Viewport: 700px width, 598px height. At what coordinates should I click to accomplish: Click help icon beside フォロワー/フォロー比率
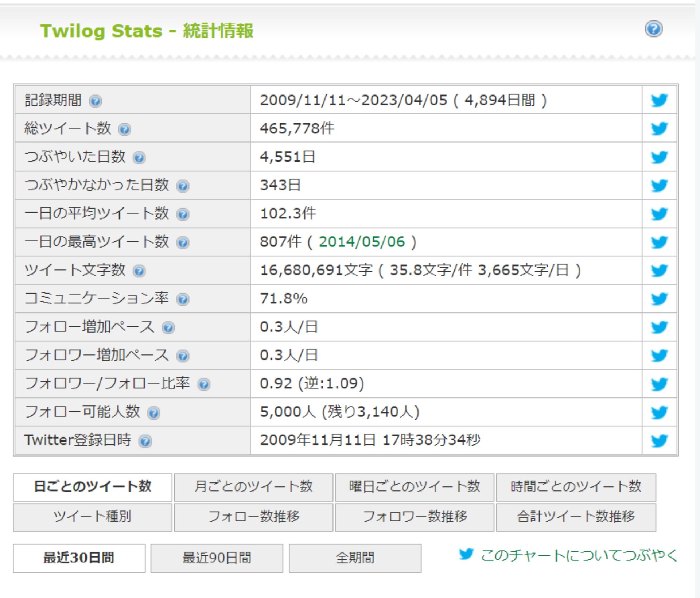pyautogui.click(x=204, y=384)
